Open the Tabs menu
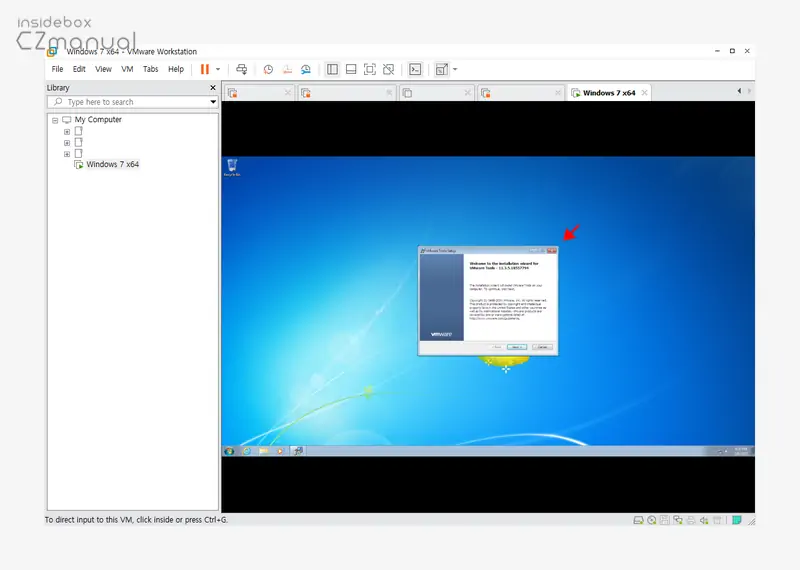 pos(151,69)
